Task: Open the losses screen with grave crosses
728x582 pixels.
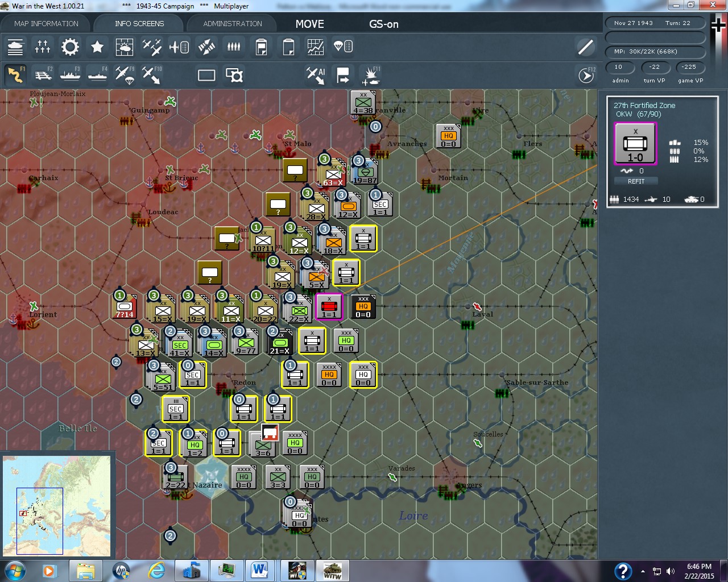Action: (43, 47)
